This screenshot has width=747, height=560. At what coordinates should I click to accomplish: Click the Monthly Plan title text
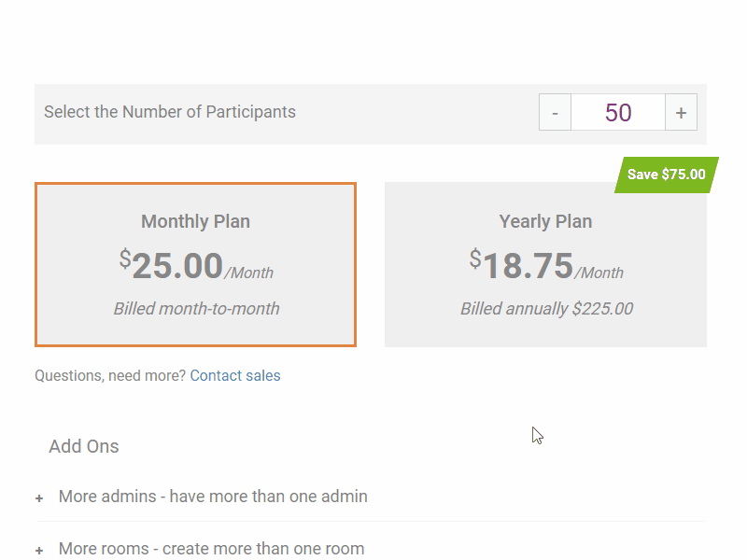tap(195, 221)
